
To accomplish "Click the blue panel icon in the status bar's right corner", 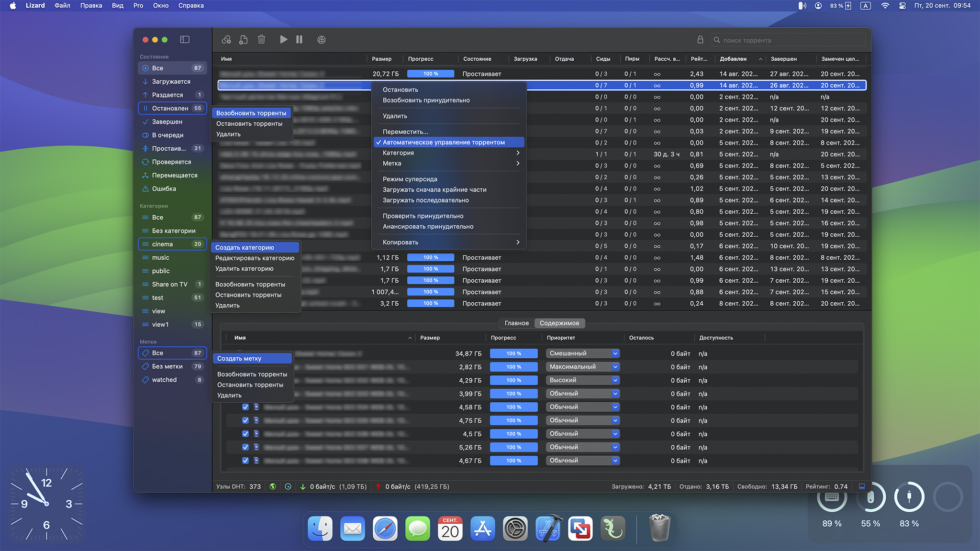I will tap(862, 486).
